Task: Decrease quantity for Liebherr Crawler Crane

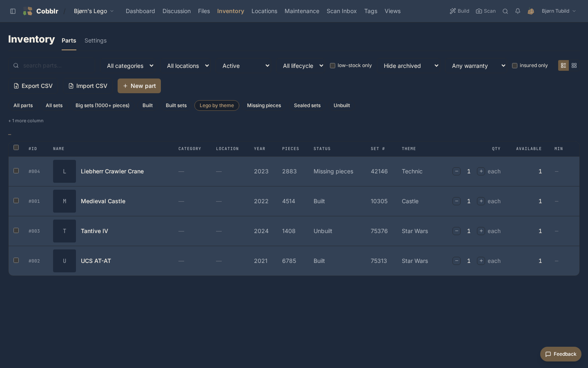Action: (457, 171)
